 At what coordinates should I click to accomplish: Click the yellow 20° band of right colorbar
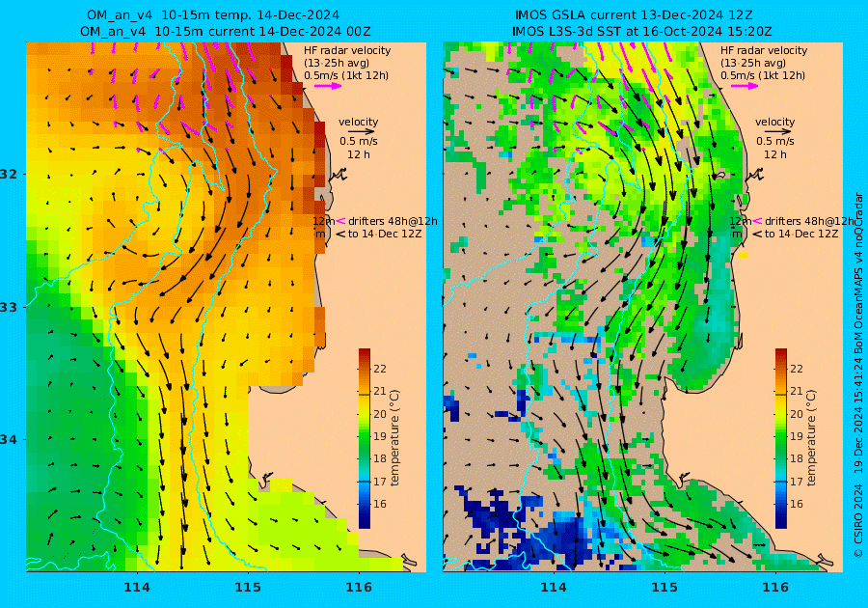[780, 414]
